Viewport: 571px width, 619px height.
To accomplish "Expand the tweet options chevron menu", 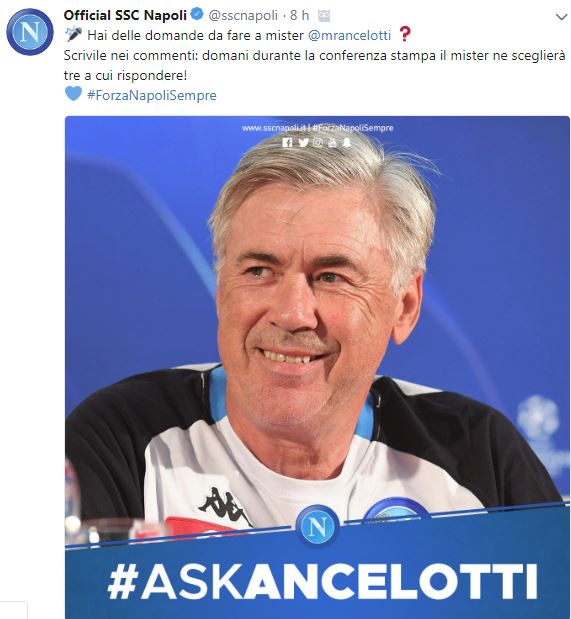I will click(561, 17).
